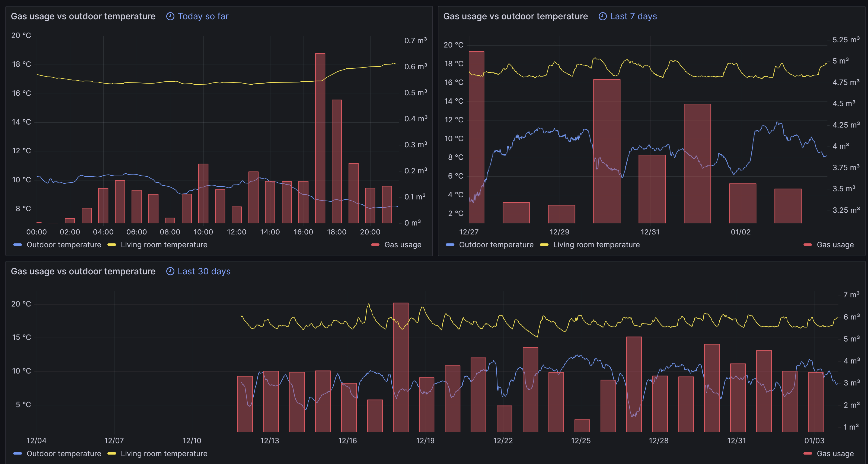
Task: Click the '0.7 m³' axis label in Today chart
Action: pyautogui.click(x=416, y=40)
